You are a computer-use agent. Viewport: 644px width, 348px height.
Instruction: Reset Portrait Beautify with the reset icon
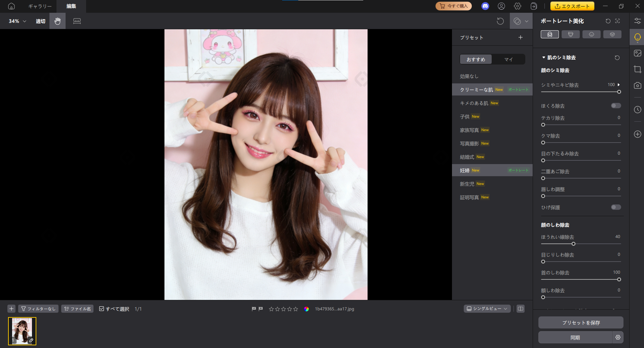pyautogui.click(x=608, y=21)
